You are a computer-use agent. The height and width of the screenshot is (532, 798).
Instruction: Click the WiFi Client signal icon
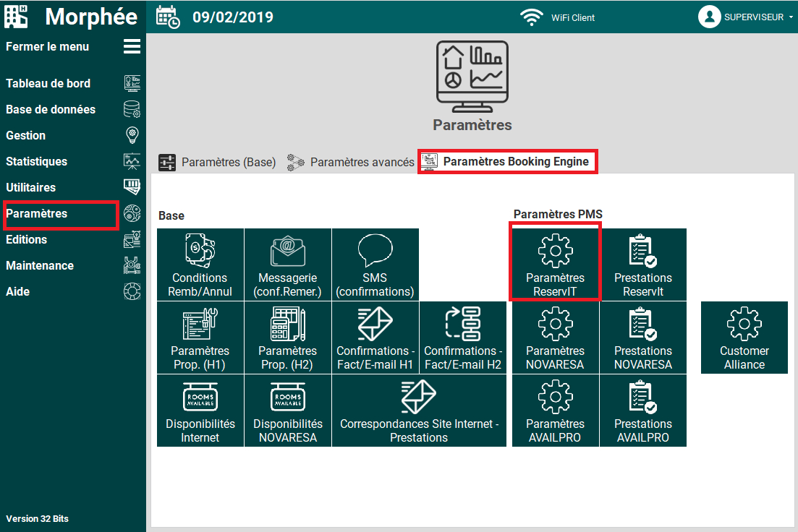point(531,17)
